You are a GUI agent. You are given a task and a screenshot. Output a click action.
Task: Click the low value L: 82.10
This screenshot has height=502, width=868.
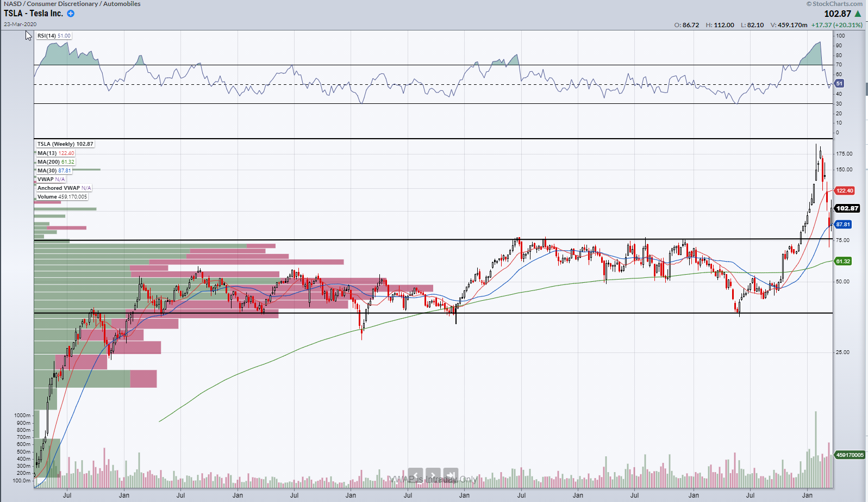tap(752, 25)
